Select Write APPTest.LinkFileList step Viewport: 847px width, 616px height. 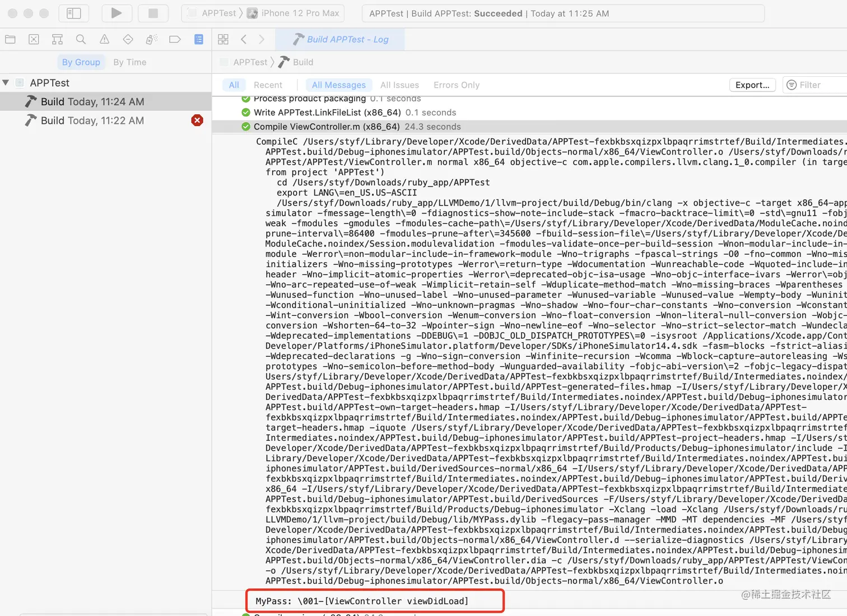[x=529, y=113]
